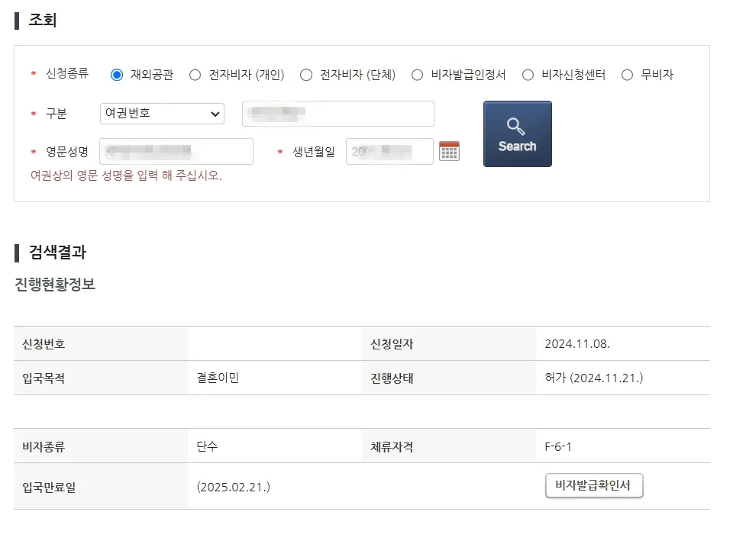Select the 무비자 radio option

pyautogui.click(x=628, y=75)
